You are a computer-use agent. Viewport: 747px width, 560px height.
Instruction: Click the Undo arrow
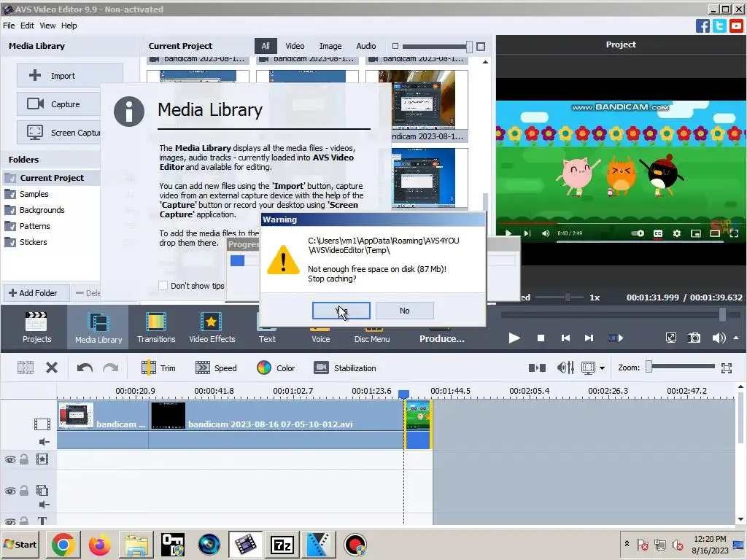(x=85, y=367)
